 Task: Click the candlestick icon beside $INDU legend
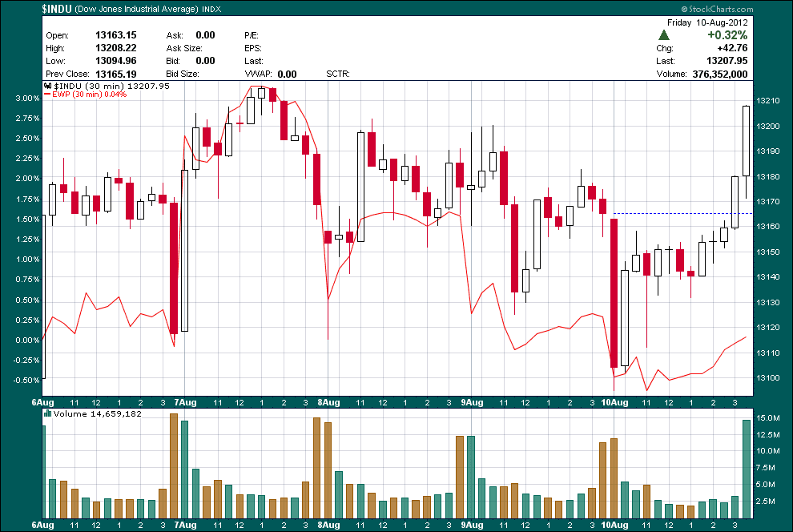[x=48, y=86]
